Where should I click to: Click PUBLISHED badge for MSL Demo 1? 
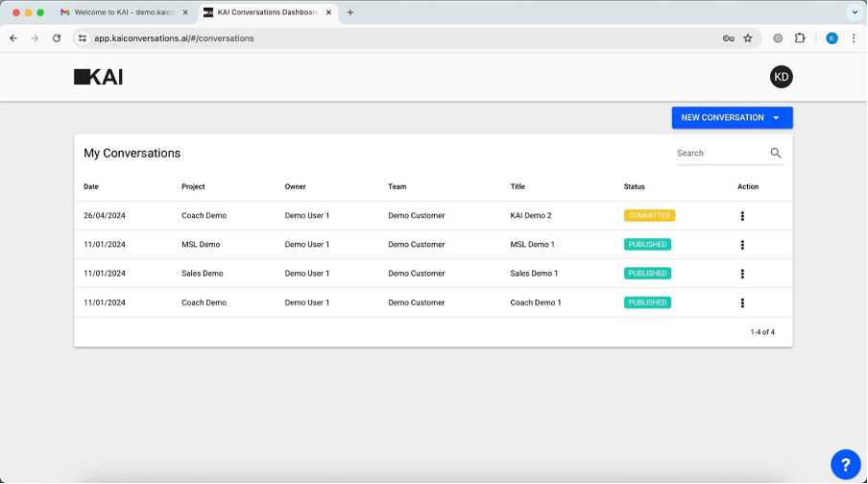click(x=647, y=244)
